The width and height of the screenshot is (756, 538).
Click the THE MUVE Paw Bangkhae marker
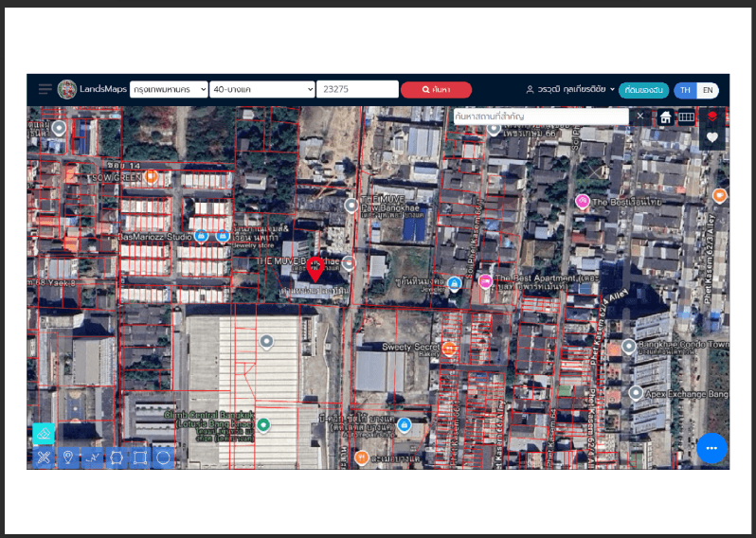tap(351, 206)
